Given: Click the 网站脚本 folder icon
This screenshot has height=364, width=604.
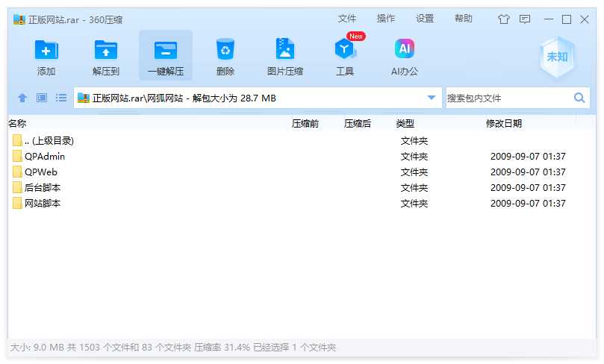Looking at the screenshot, I should pos(17,204).
